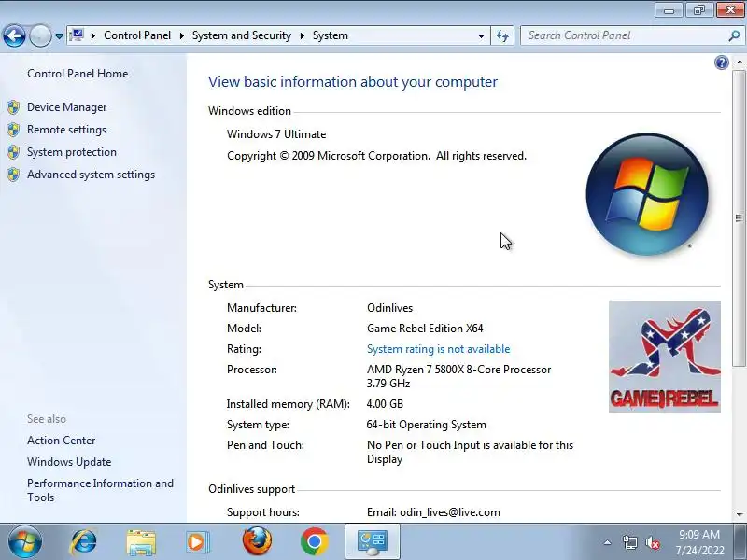Go back with the blue Back arrow
Screen dimensions: 747x560
coord(14,35)
